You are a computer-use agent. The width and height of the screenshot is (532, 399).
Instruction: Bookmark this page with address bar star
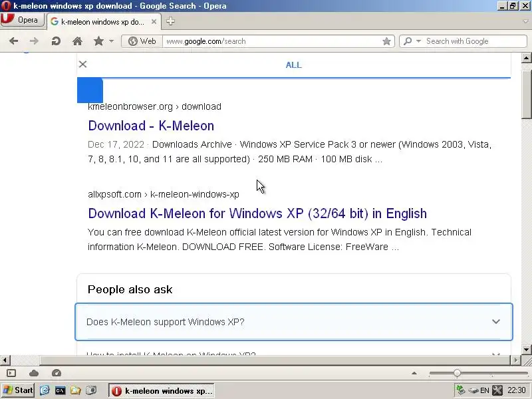[x=386, y=41]
